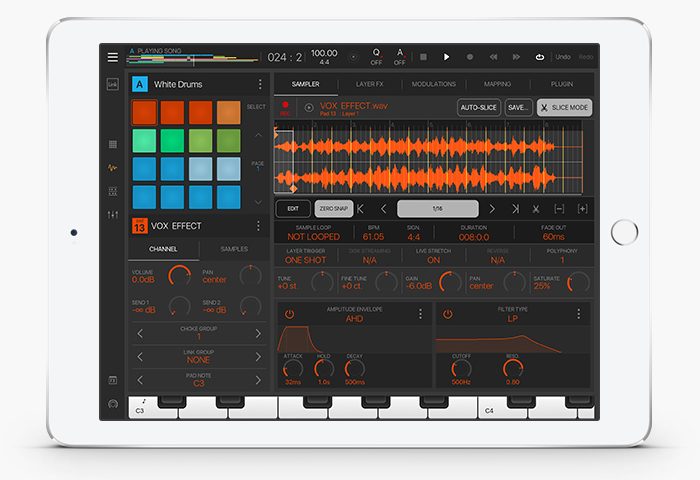Rewind with the double left arrows

[x=493, y=57]
